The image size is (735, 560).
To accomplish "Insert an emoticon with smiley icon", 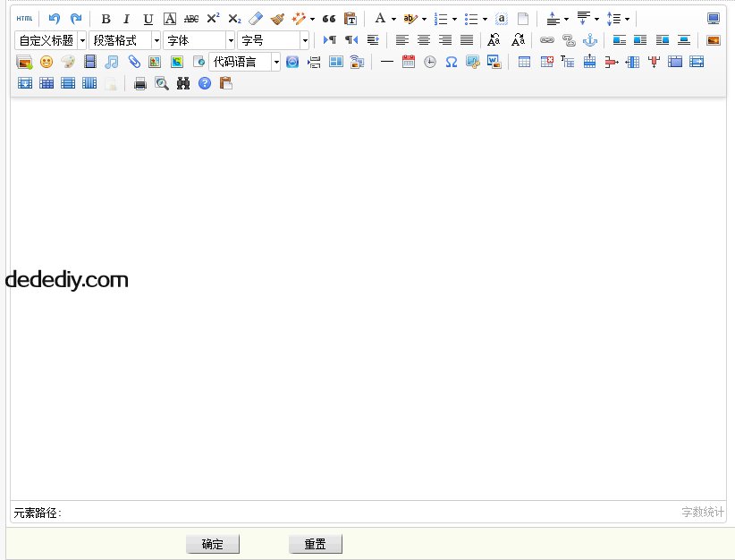I will click(46, 62).
